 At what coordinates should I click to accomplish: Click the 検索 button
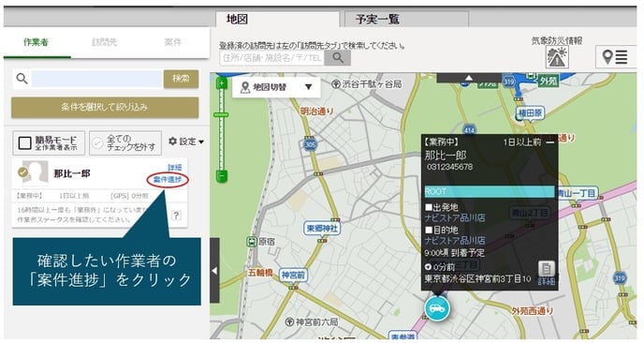(181, 79)
